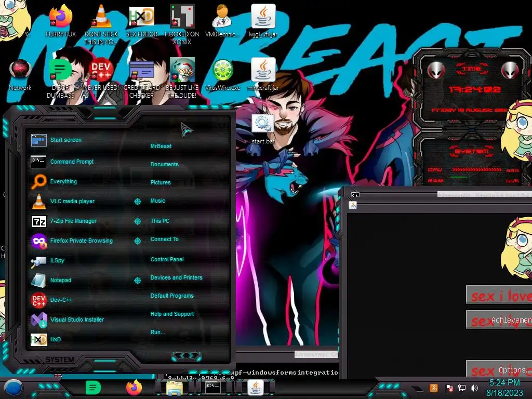Expand the 7-Zip File Manager jump list arrow

click(x=137, y=221)
